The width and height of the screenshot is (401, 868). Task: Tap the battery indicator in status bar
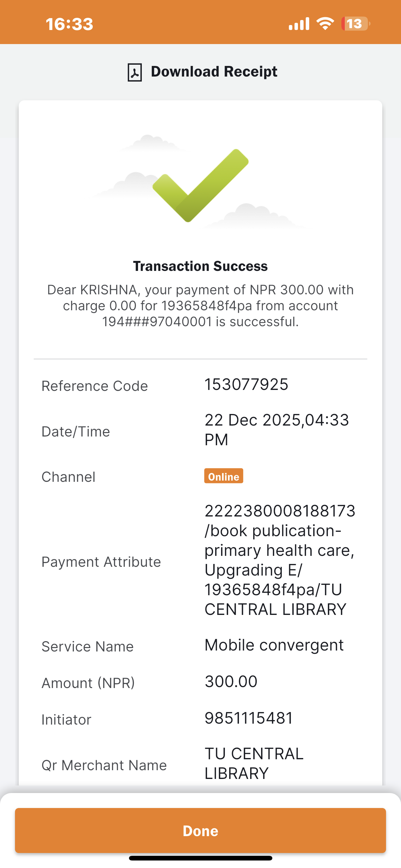pyautogui.click(x=355, y=24)
